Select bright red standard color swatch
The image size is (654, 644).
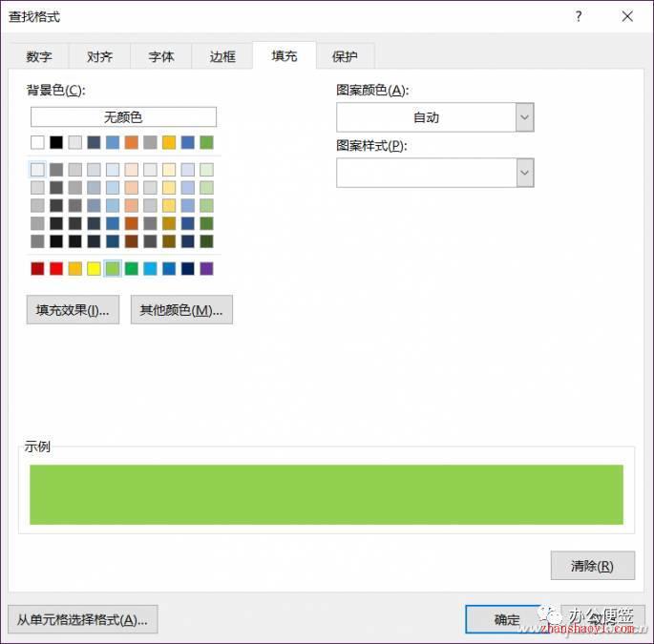click(x=56, y=268)
